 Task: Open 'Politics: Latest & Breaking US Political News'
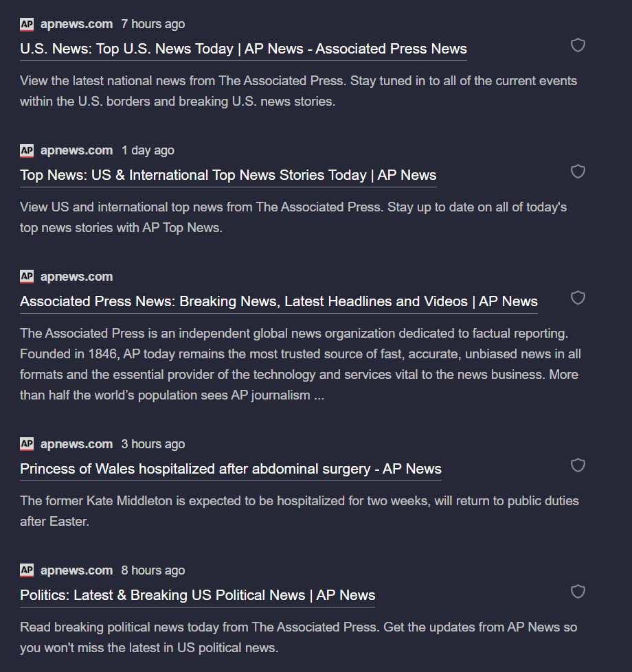coord(197,595)
